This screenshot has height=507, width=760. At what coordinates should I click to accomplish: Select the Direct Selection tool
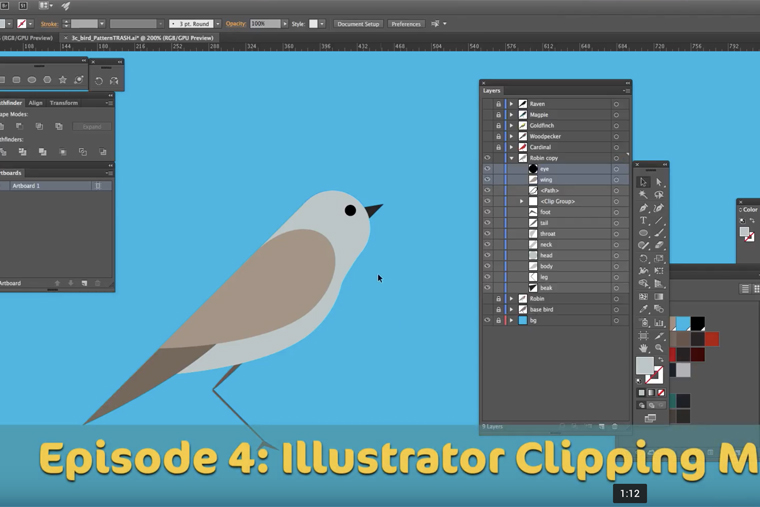(659, 182)
